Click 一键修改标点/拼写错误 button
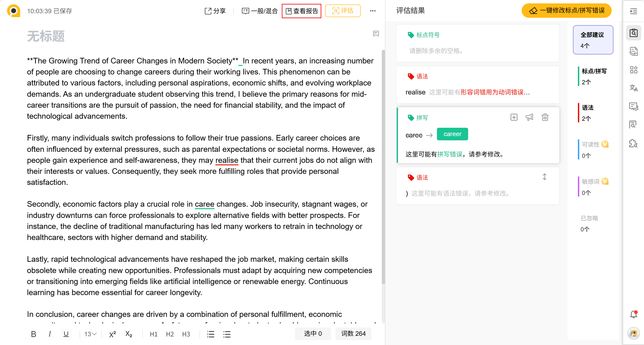Image resolution: width=644 pixels, height=345 pixels. pos(566,11)
